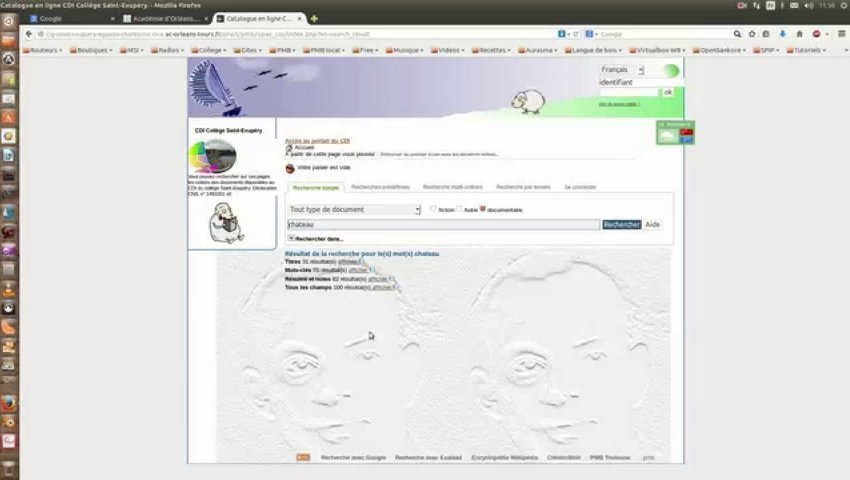Click the Accueil home icon

[289, 148]
